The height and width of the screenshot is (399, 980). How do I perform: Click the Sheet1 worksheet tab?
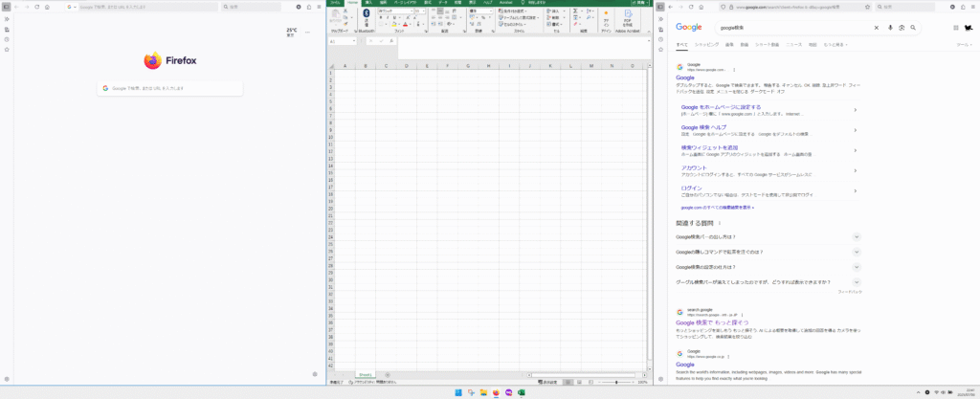[365, 375]
